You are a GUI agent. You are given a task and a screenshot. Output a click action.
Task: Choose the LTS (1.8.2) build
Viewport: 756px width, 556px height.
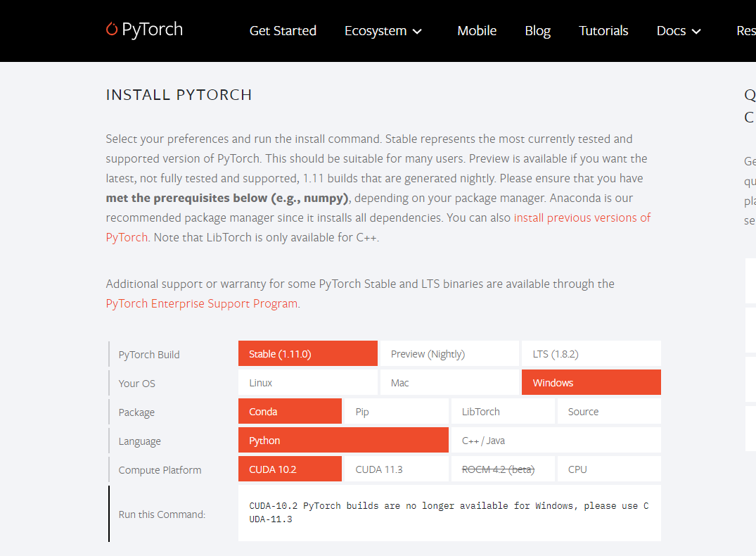point(591,353)
